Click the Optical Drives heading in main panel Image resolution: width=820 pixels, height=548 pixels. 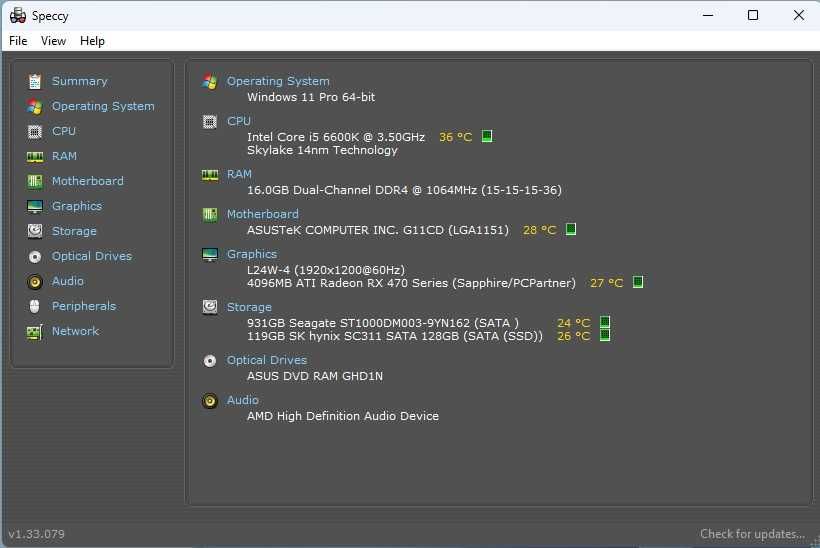[267, 360]
